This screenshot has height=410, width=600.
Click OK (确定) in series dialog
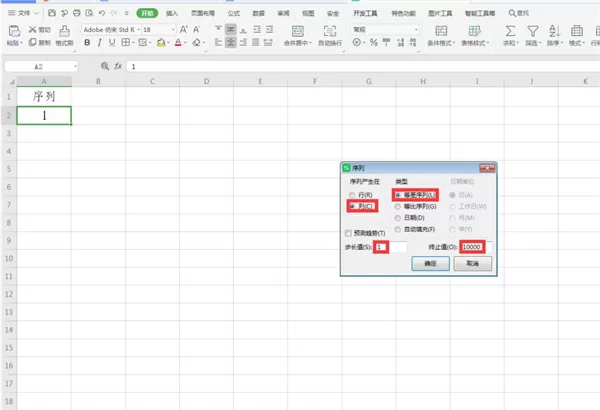(430, 263)
